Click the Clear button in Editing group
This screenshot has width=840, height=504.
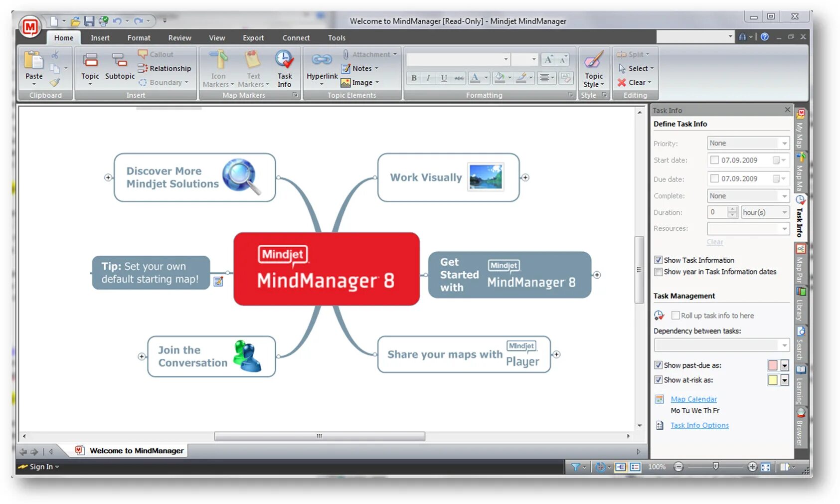(634, 82)
